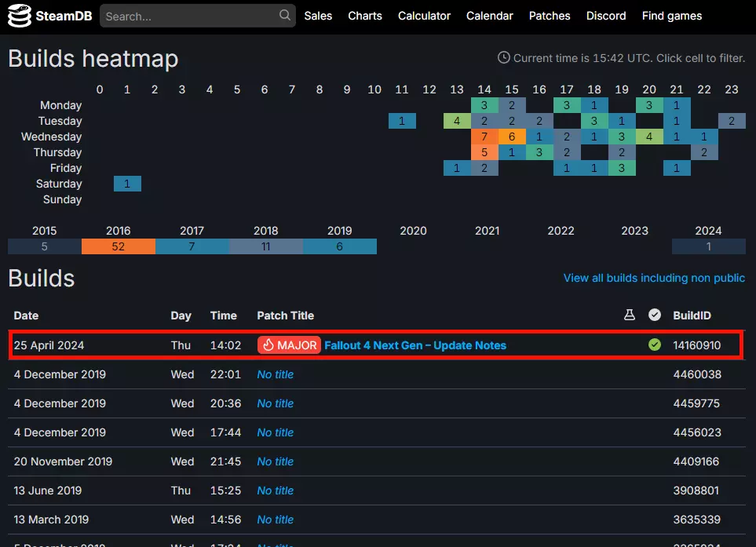Click the time 22:01 cell

225,374
